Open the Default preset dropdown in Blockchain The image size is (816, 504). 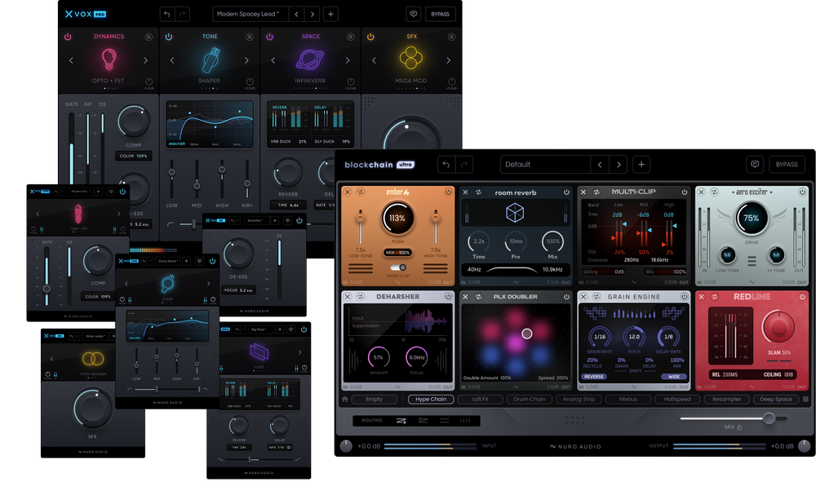click(544, 164)
